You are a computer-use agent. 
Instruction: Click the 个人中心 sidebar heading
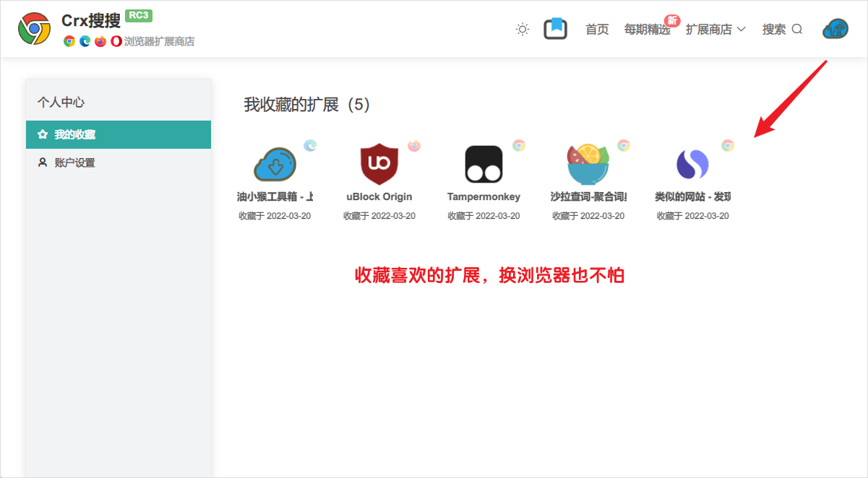click(61, 103)
